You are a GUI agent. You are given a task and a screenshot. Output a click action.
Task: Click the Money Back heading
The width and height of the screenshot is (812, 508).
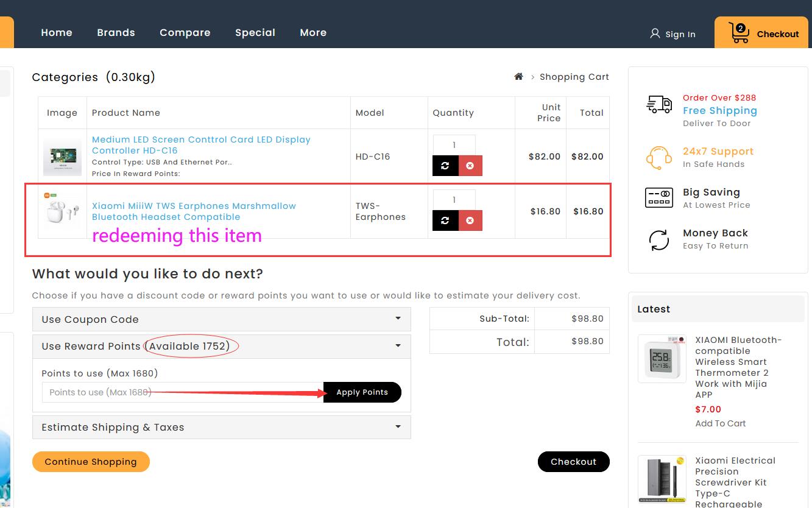pyautogui.click(x=715, y=233)
